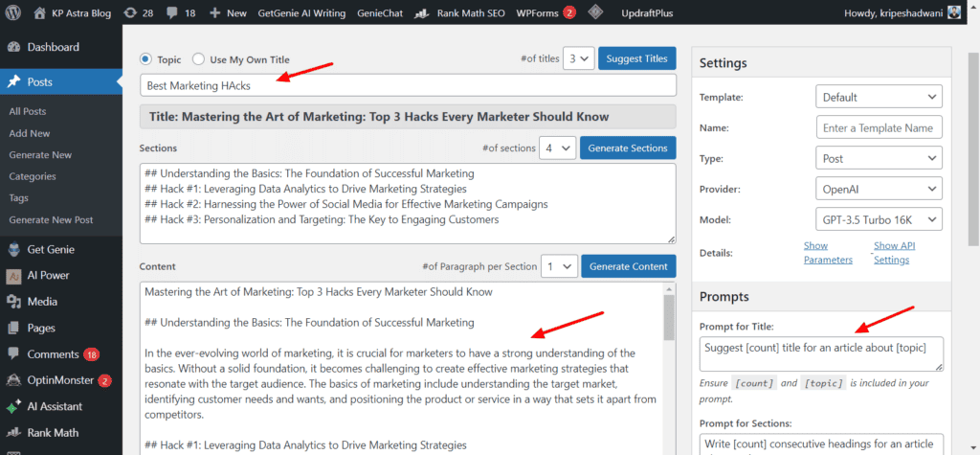Open Generate New in Posts submenu
This screenshot has width=980, height=455.
pyautogui.click(x=40, y=154)
